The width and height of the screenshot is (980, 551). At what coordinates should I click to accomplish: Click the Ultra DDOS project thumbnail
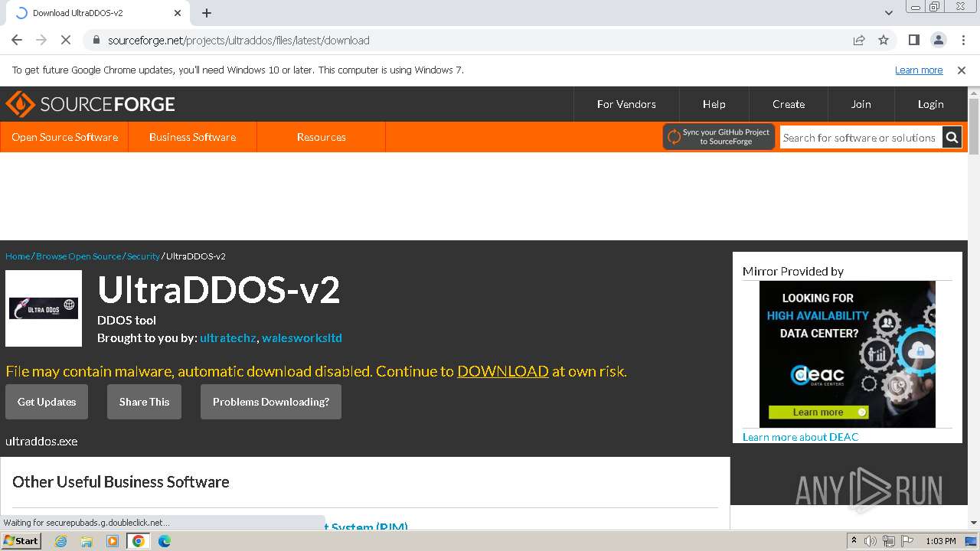tap(44, 308)
